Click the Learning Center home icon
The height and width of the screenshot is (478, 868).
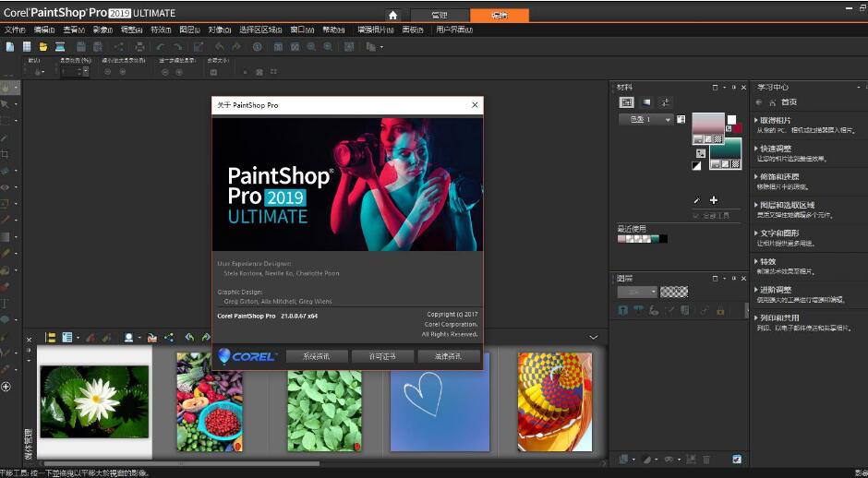click(772, 102)
